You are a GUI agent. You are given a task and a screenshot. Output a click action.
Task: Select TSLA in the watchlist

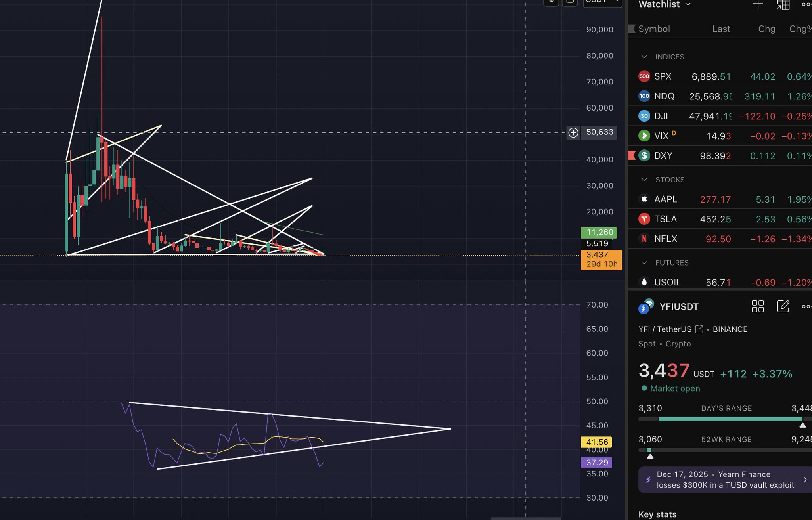point(666,219)
